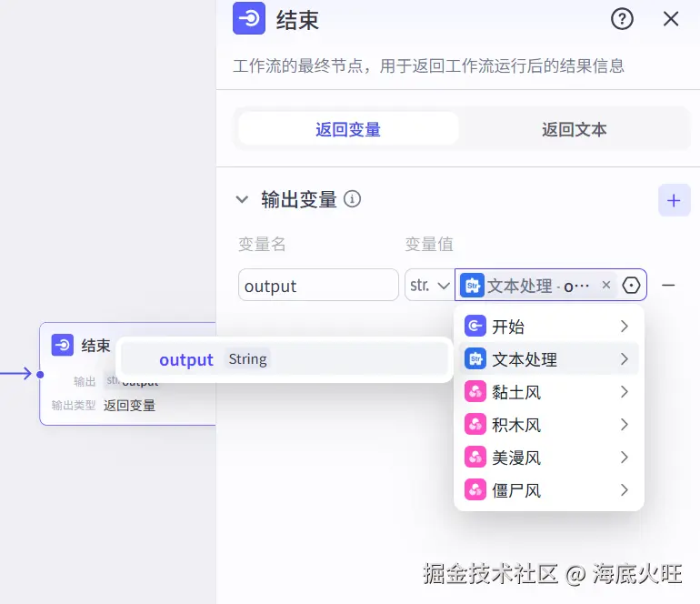Click 返回变量 value in the canvas node

tap(129, 405)
